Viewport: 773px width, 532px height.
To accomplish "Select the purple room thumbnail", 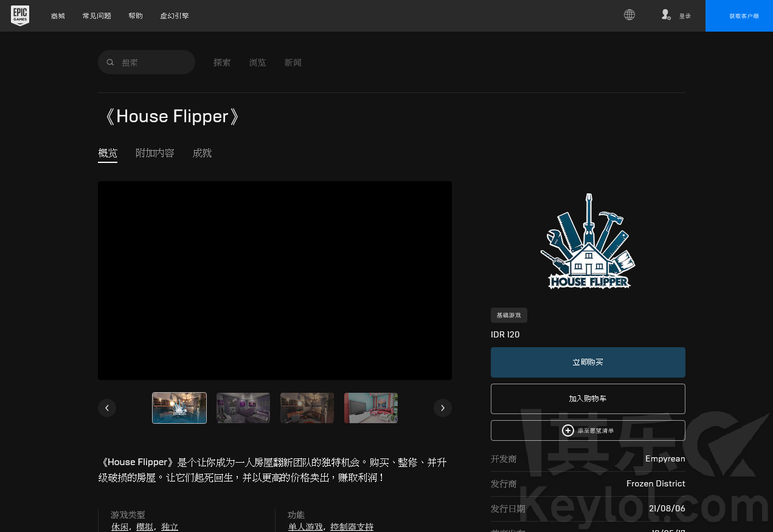I will [x=243, y=408].
